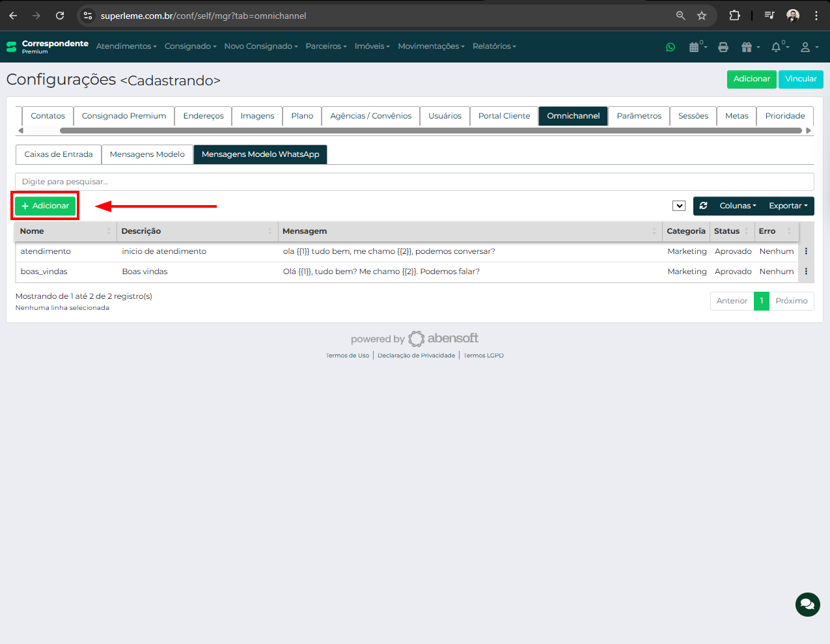Open the user profile icon menu
Screen dimensions: 830x644
click(807, 47)
